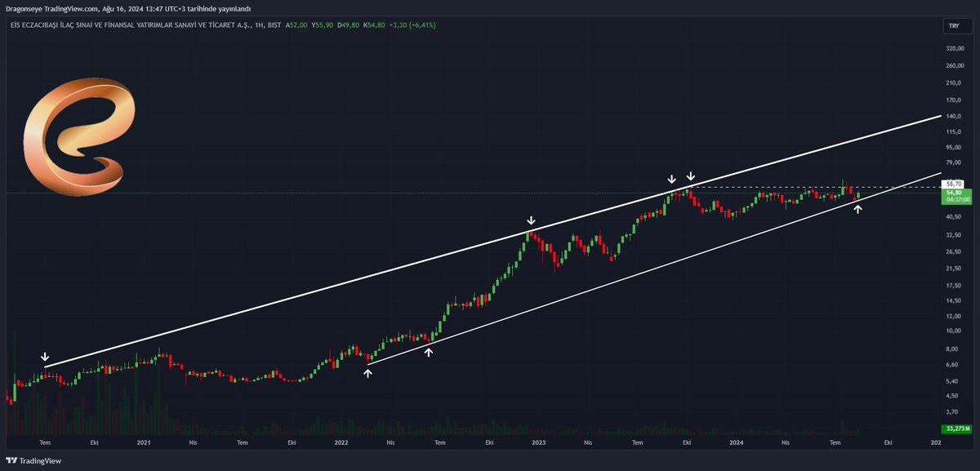Click the 14,50 price axis label
This screenshot has height=471, width=980.
[x=953, y=300]
